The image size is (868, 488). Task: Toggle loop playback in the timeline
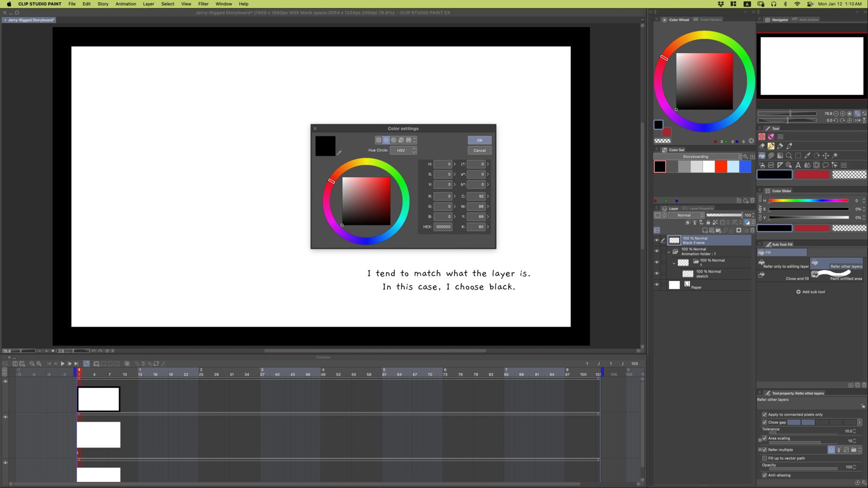tap(87, 364)
